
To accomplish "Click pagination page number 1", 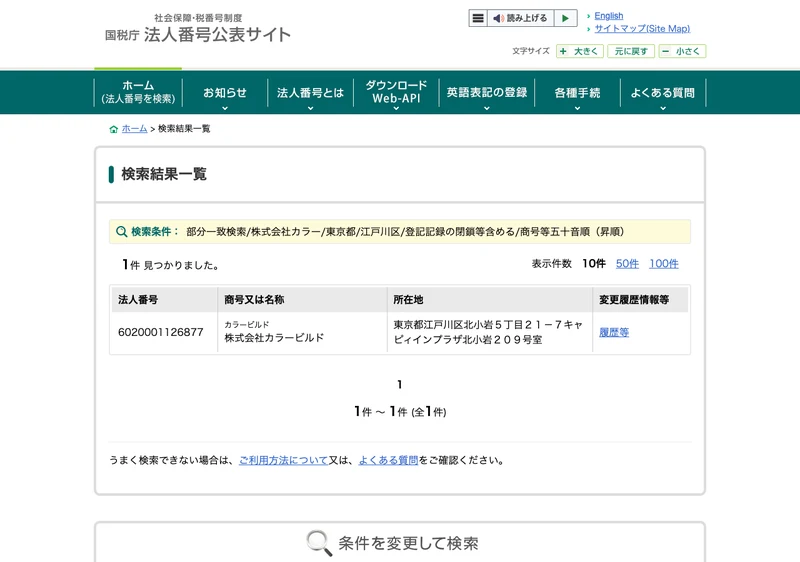I will click(x=399, y=385).
